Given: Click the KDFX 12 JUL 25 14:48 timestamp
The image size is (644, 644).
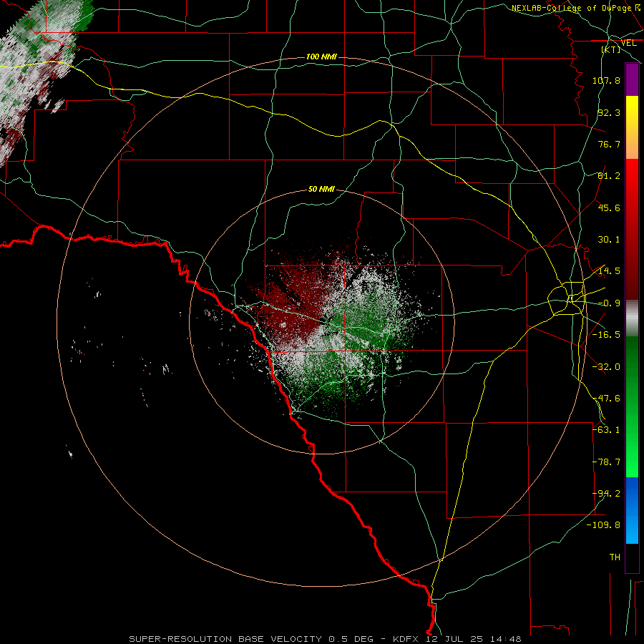Looking at the screenshot, I should coord(457,639).
